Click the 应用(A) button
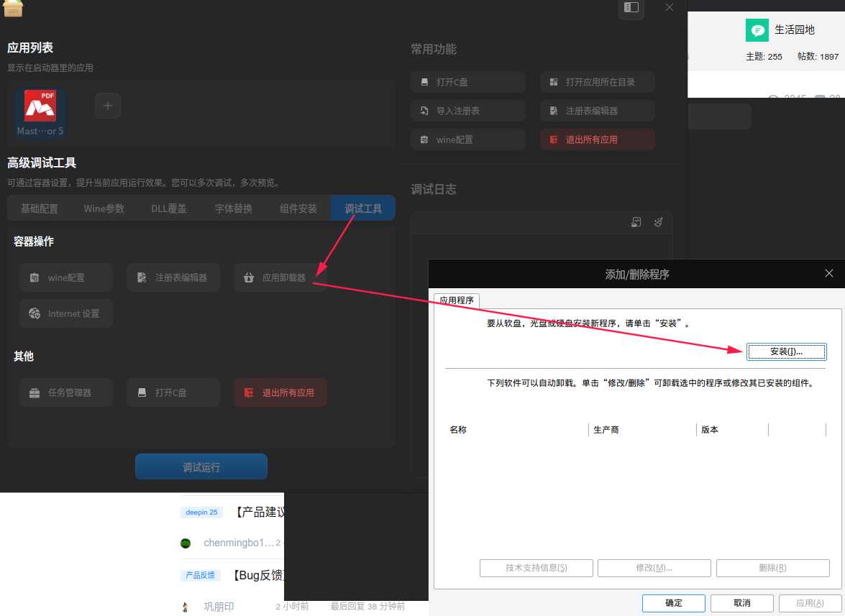 pos(810,603)
